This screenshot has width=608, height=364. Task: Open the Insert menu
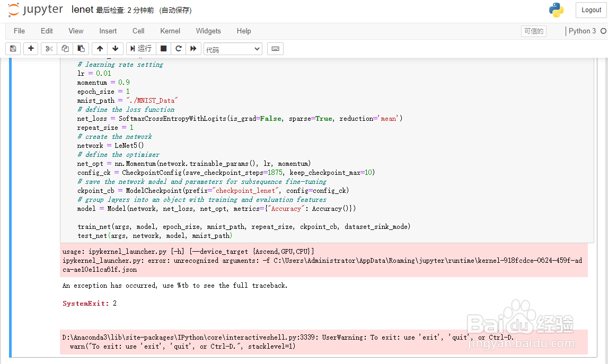point(108,31)
